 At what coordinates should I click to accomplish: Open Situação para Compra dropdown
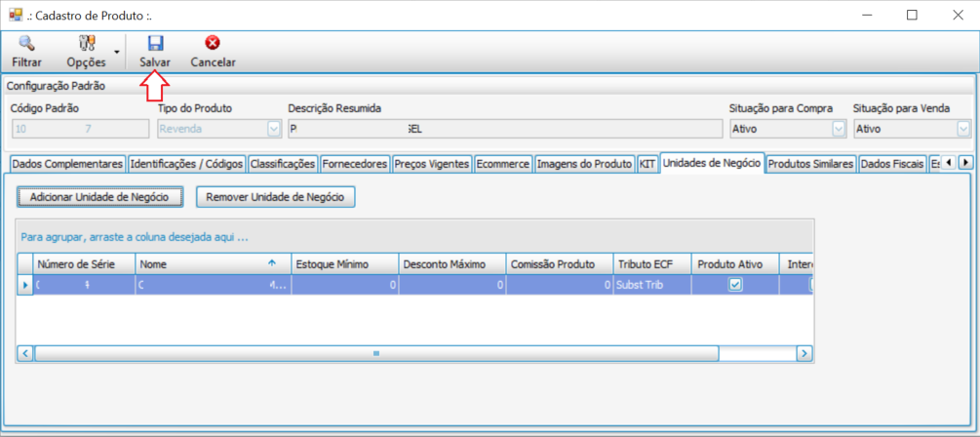point(839,129)
